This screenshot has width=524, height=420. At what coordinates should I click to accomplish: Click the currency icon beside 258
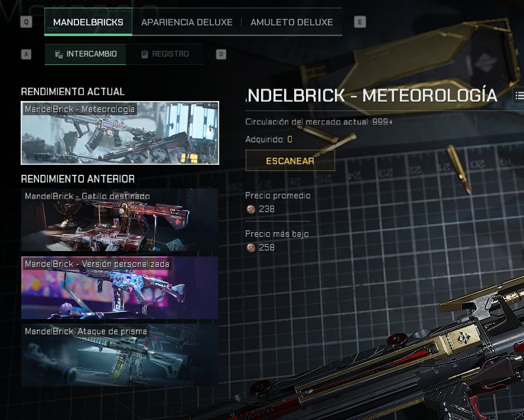tap(250, 248)
